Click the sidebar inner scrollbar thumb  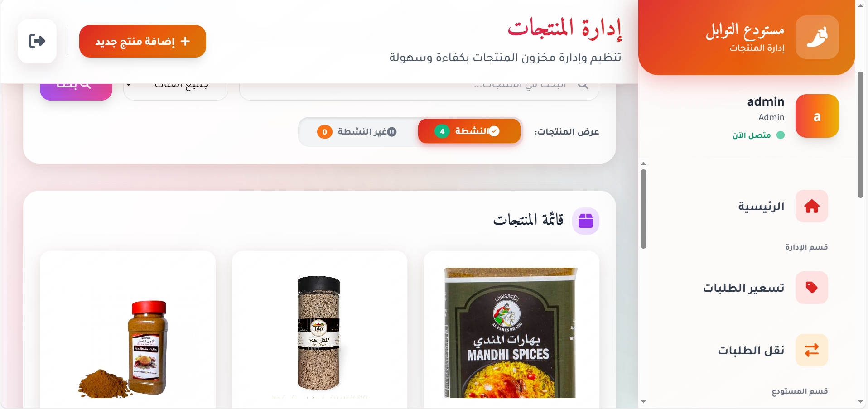[x=643, y=209]
